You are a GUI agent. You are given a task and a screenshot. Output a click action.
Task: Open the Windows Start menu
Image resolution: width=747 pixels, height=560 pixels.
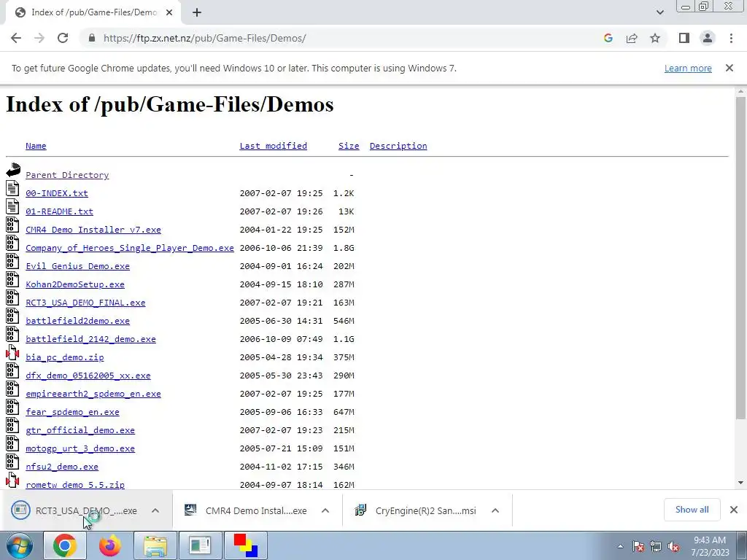click(20, 545)
